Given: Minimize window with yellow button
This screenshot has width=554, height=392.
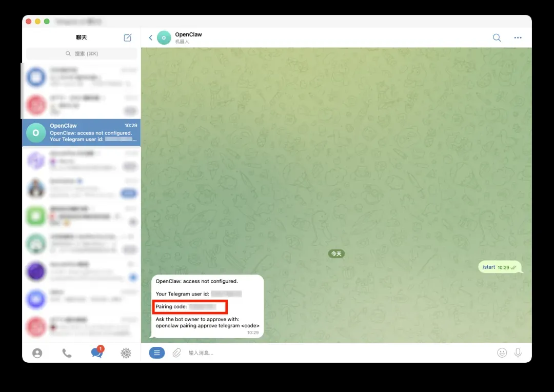Looking at the screenshot, I should (x=37, y=21).
